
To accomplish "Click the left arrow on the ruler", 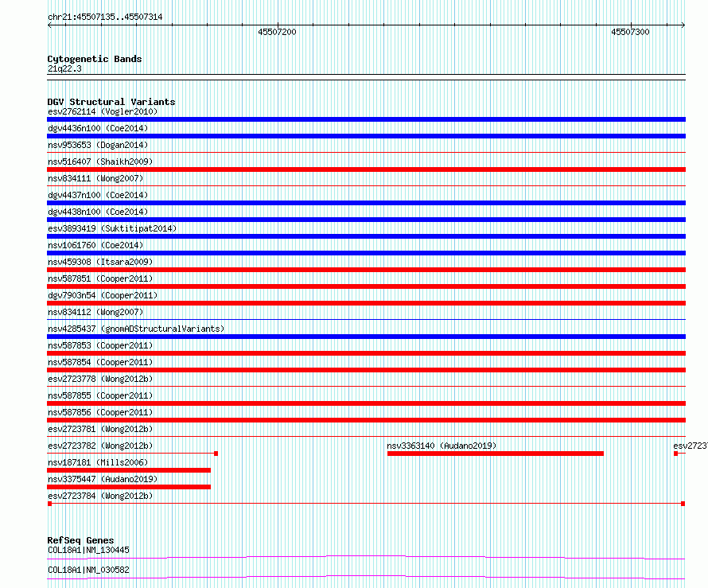I will click(x=49, y=25).
